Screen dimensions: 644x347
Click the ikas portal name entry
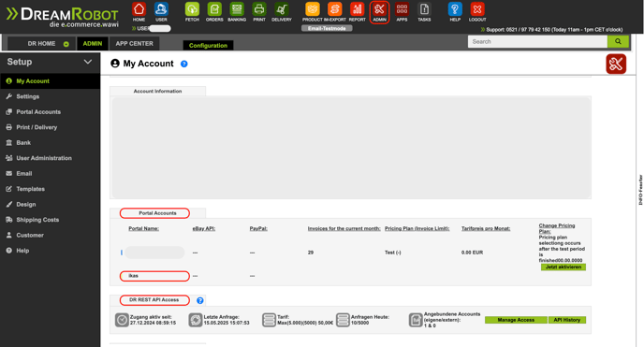134,276
